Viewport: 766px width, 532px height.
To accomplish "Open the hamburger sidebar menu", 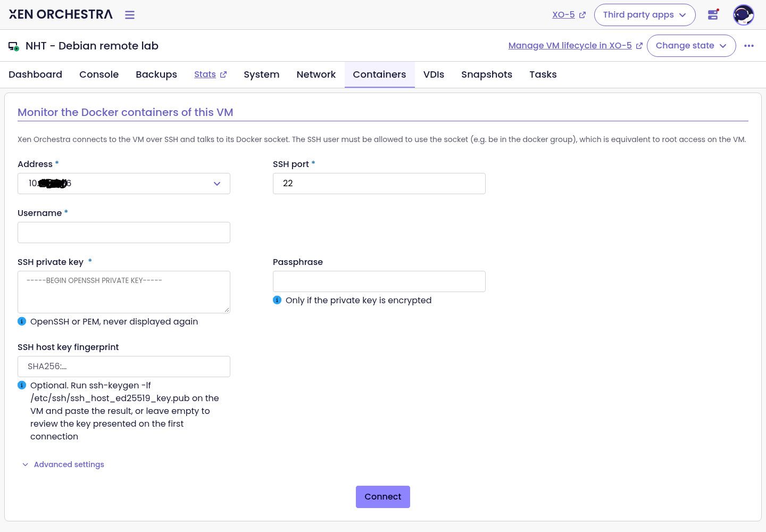I will [130, 15].
